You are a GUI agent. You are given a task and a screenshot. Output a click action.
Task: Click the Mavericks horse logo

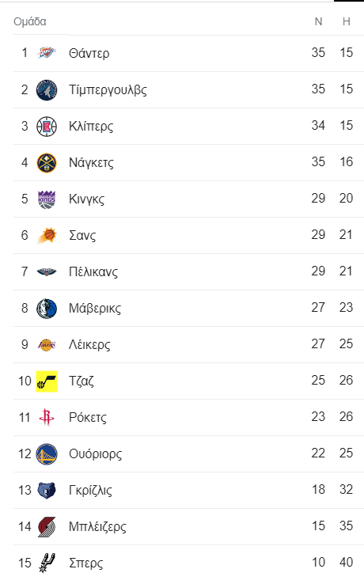coord(47,309)
